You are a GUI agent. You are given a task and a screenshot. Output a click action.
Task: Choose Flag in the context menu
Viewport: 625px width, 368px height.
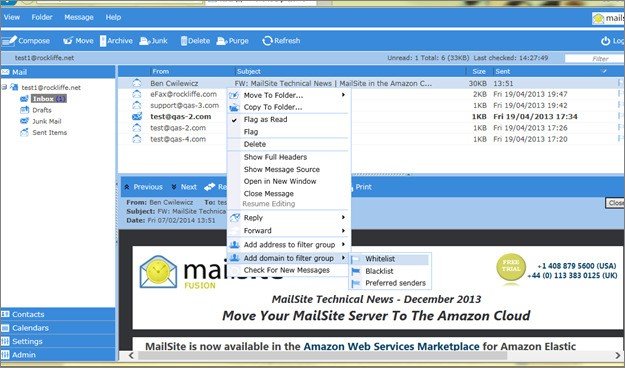pos(251,132)
